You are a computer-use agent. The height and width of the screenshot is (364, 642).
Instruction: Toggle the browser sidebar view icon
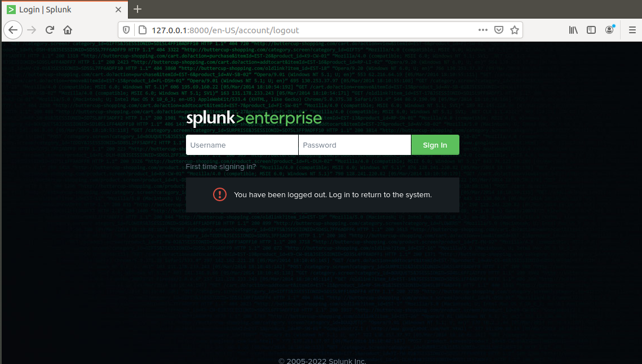591,30
